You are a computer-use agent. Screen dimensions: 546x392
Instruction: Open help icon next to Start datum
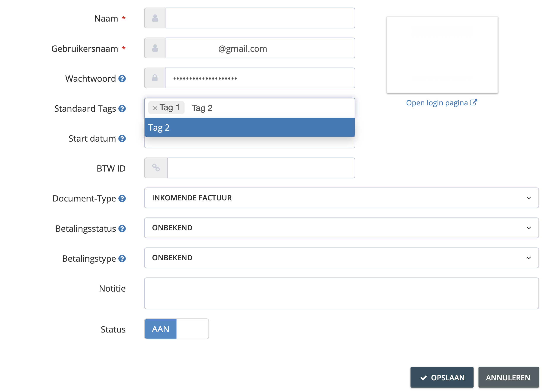[x=122, y=139]
